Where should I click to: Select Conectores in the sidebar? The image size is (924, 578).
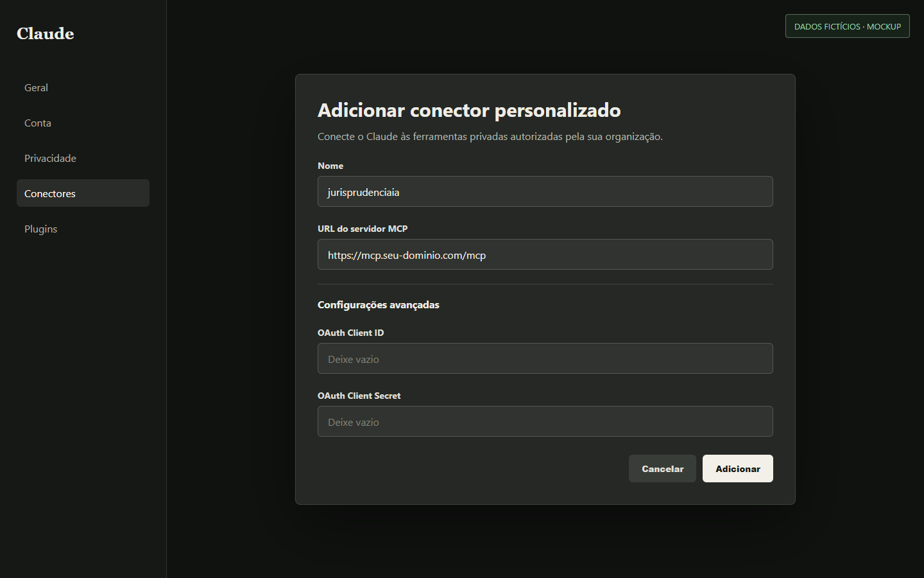[x=83, y=193]
